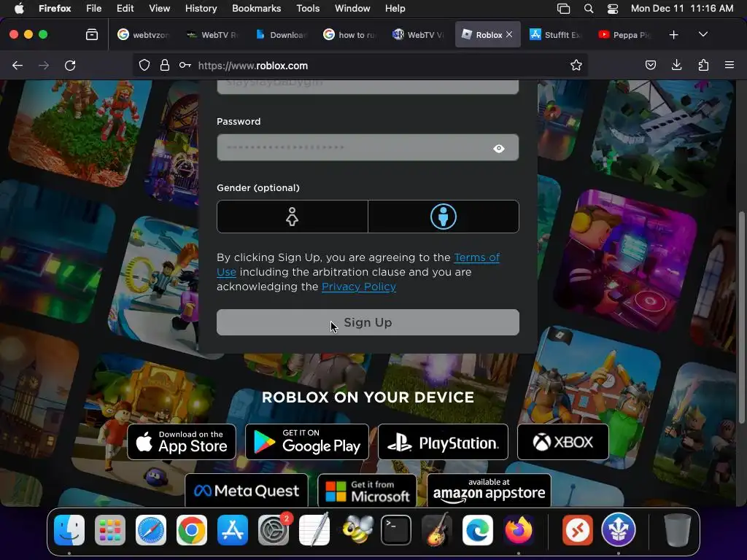Click the Amazon Appstore badge

coord(489,491)
